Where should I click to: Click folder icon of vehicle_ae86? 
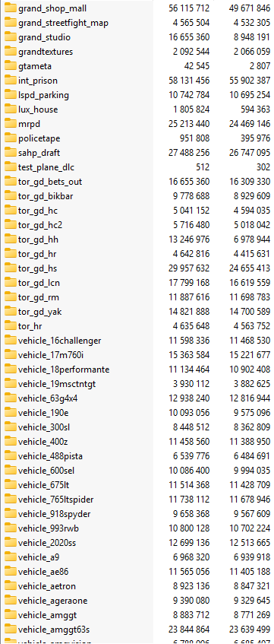(x=11, y=571)
